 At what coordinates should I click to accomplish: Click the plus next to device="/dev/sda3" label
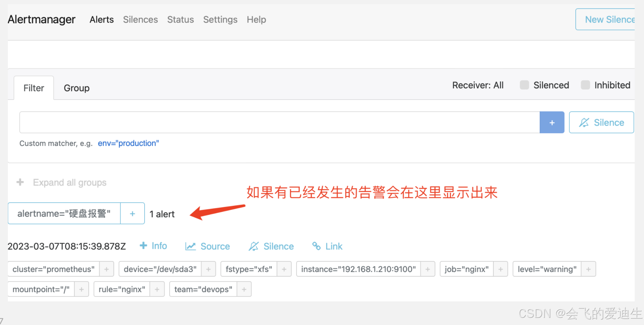tap(209, 269)
